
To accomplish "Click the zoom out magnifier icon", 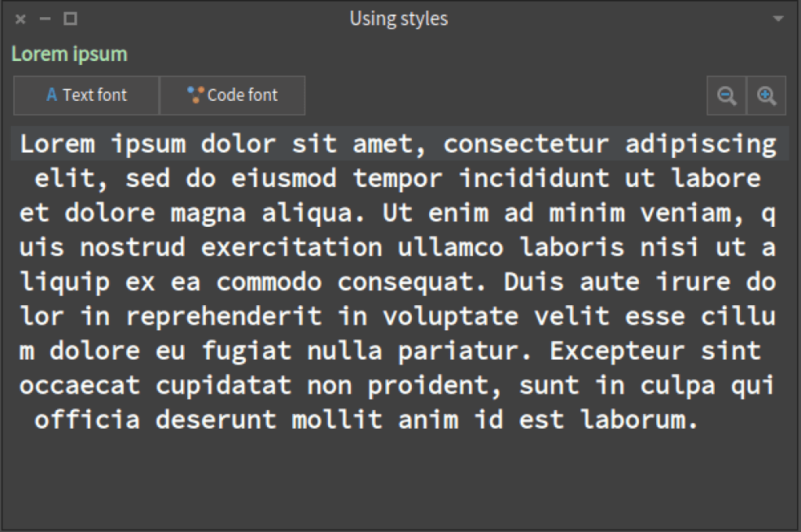I will (x=727, y=96).
